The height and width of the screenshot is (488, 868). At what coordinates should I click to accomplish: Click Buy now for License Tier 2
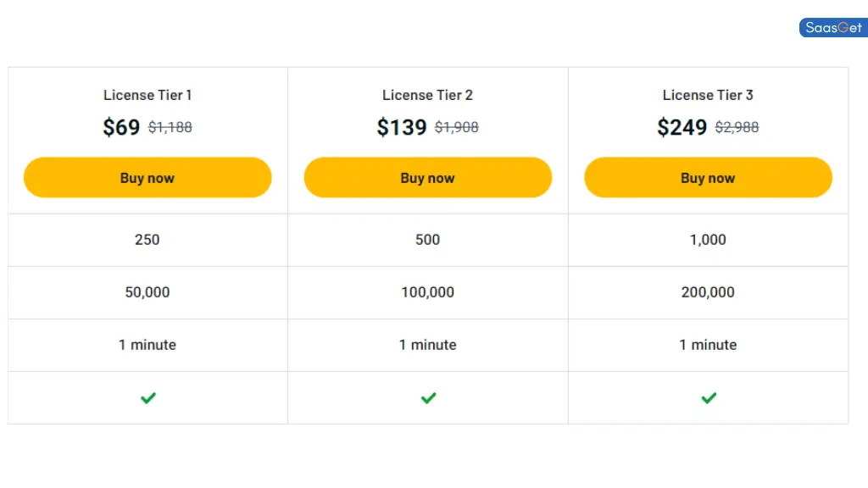click(x=428, y=178)
